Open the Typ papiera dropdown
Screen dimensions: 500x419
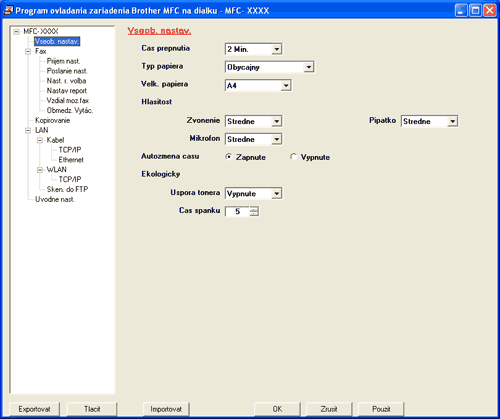309,67
